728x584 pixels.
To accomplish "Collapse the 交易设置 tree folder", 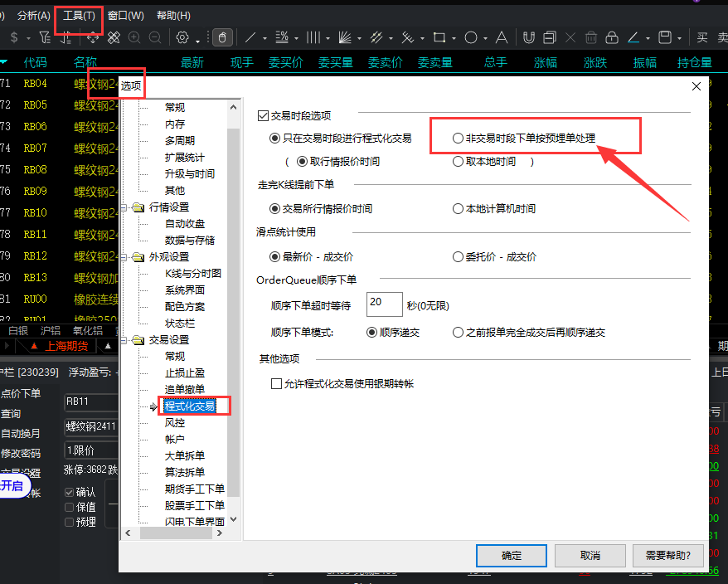I will coord(124,340).
